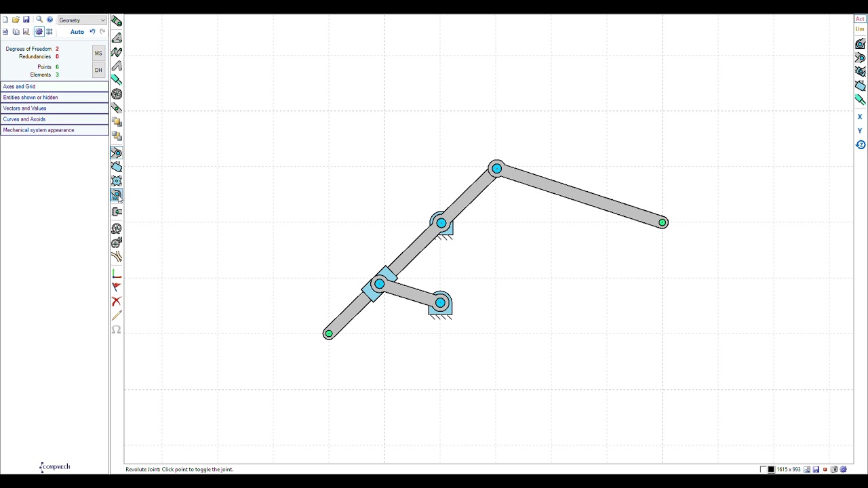Pick the black color swatch in status bar
Viewport: 868px width, 488px height.
point(771,469)
